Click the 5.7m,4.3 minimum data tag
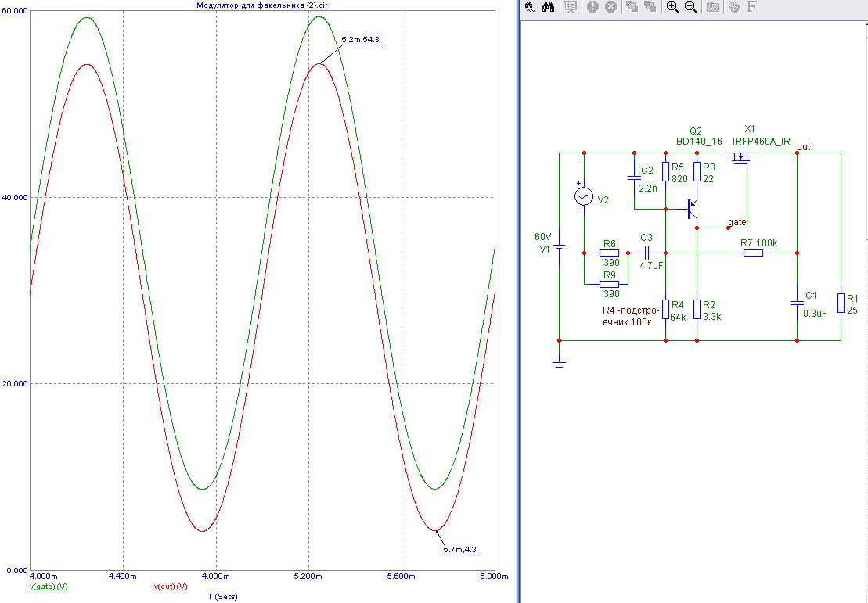Screen dimensions: 868x603 [459, 549]
